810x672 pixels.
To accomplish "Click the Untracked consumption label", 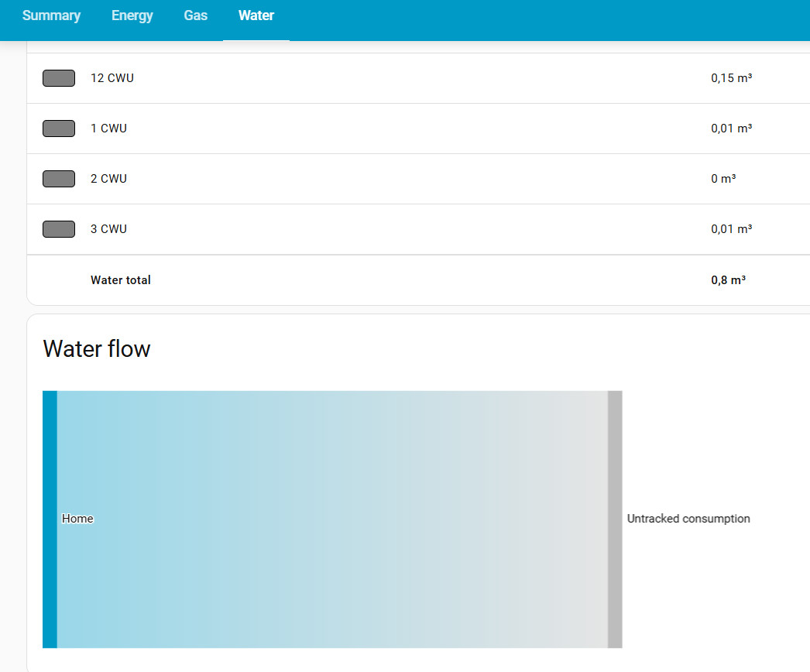I will pyautogui.click(x=688, y=519).
